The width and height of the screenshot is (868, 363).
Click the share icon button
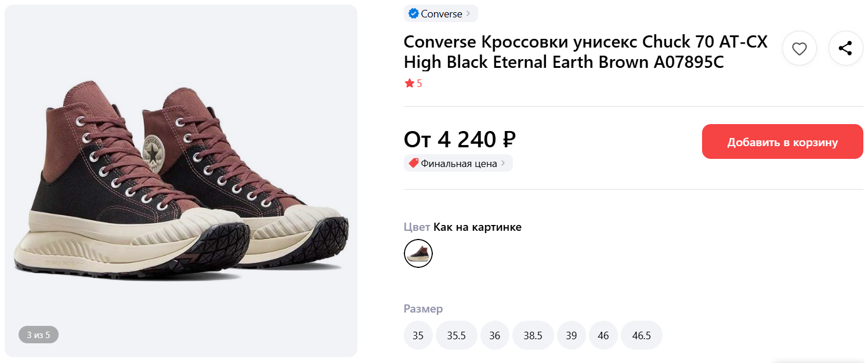(x=845, y=49)
